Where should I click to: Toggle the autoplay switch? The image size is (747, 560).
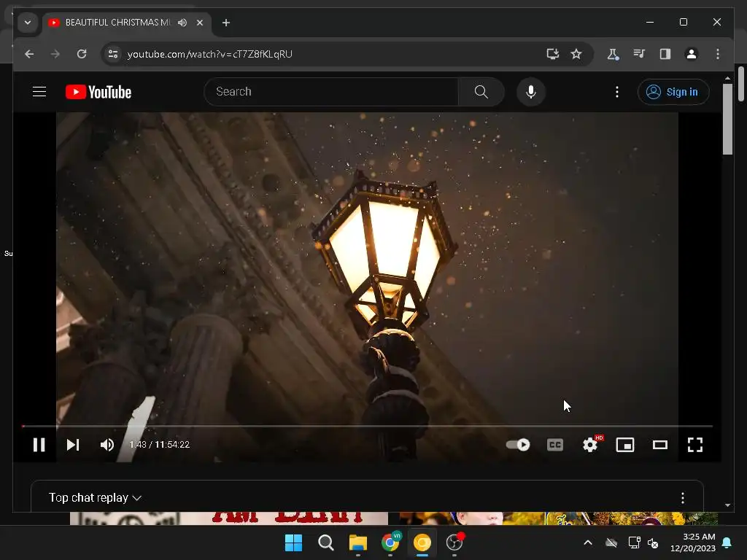click(x=518, y=445)
